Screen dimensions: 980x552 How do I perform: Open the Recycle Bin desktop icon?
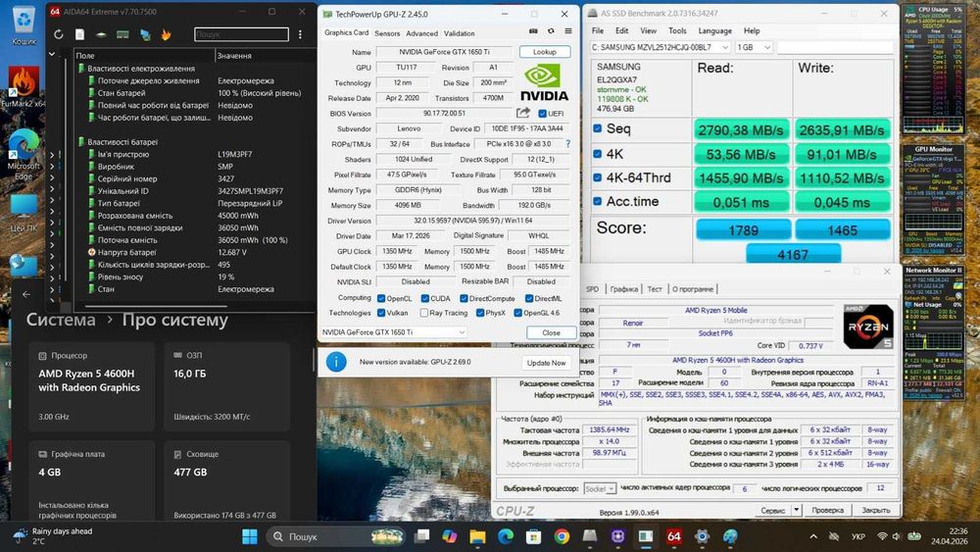point(24,25)
